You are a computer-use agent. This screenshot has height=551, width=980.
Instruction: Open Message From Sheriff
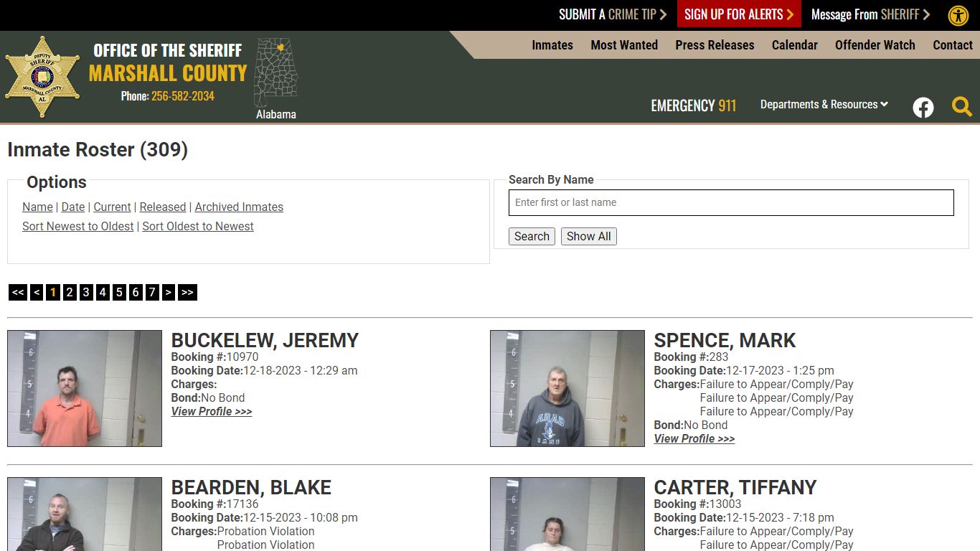pyautogui.click(x=870, y=14)
